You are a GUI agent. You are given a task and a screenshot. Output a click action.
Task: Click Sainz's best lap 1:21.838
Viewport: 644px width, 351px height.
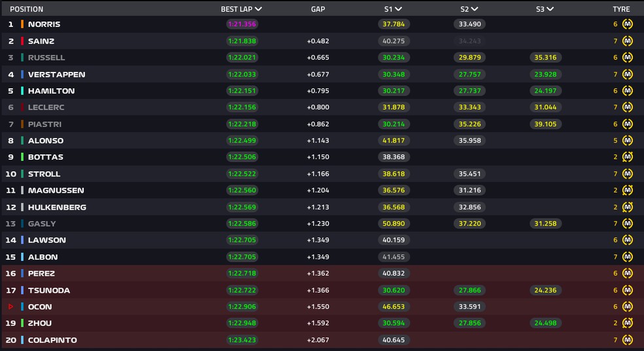pos(242,41)
